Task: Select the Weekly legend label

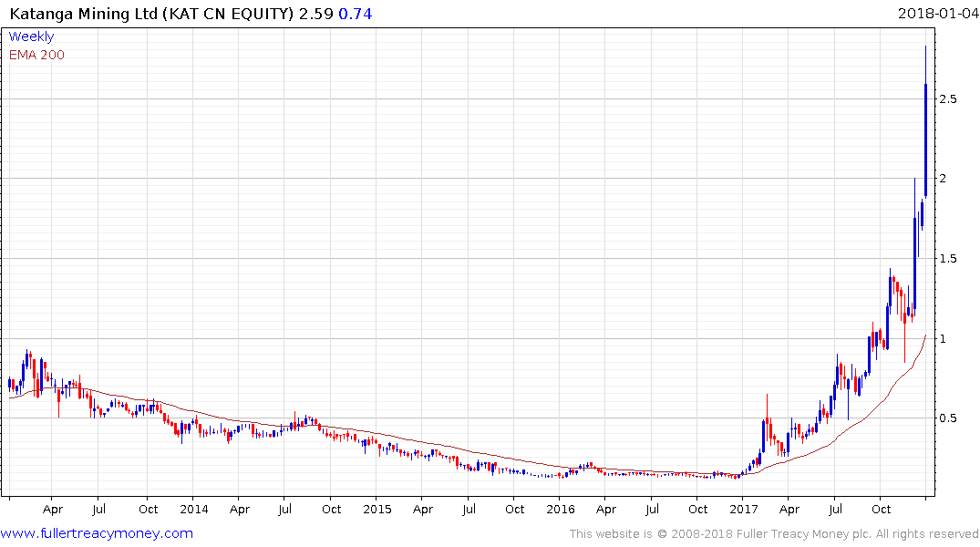Action: (x=31, y=36)
